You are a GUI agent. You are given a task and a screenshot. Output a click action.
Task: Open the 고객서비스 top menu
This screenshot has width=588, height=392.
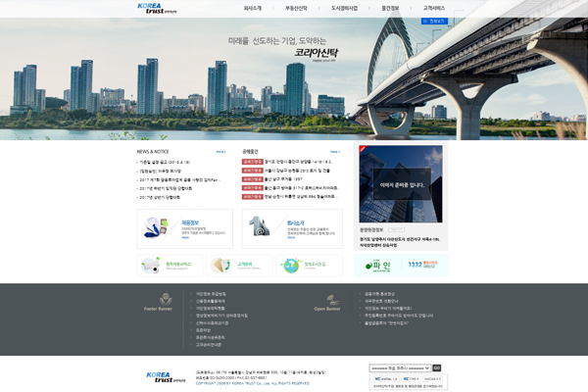point(434,8)
